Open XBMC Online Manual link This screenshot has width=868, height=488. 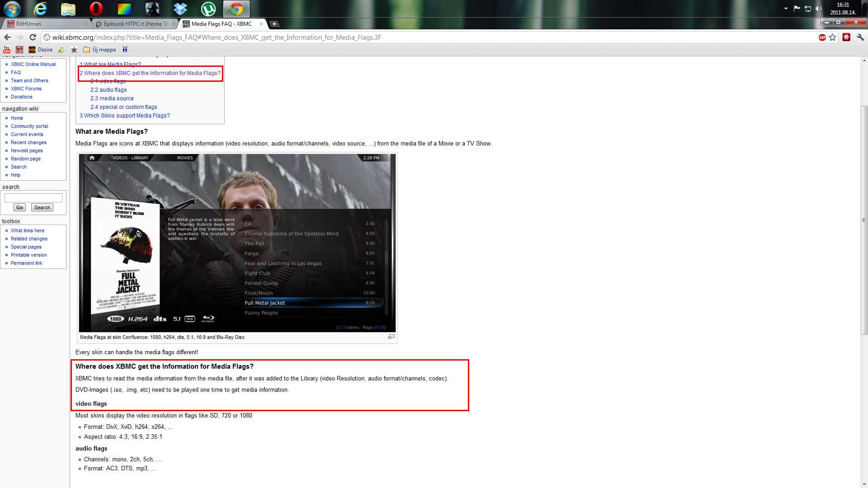click(x=33, y=64)
